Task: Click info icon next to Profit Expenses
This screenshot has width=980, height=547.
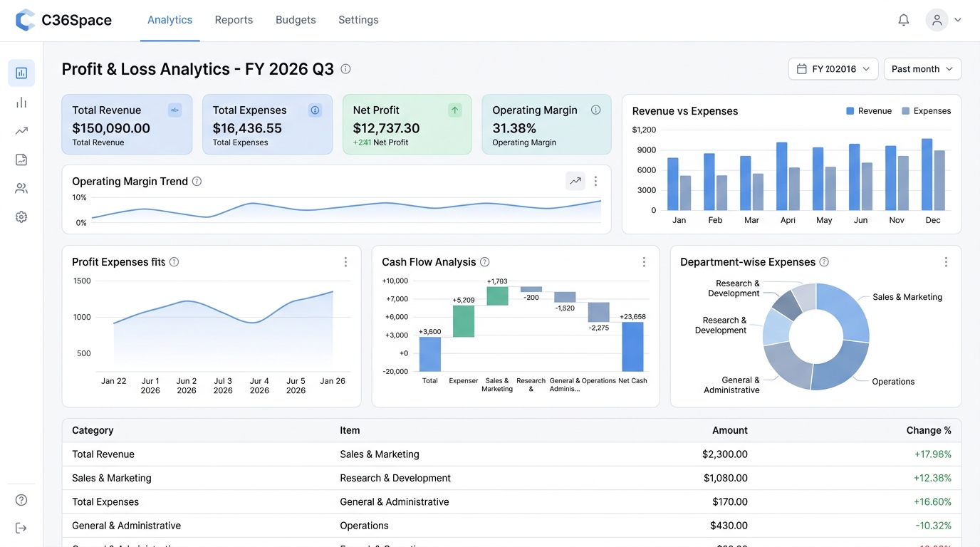Action: 174,262
